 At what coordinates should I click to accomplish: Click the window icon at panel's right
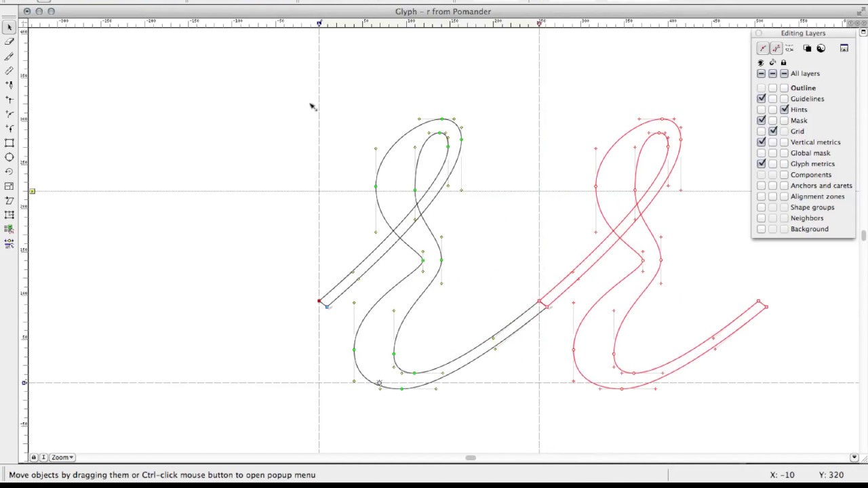click(x=844, y=48)
